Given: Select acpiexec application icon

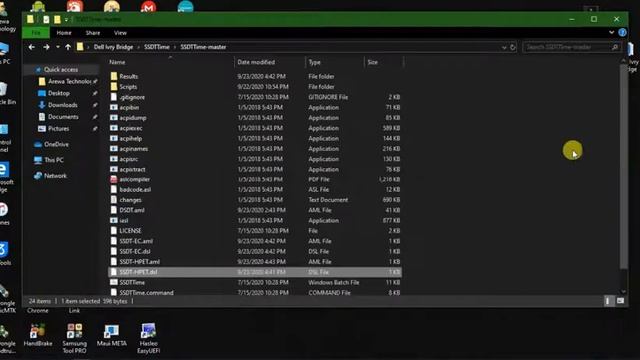Looking at the screenshot, I should coord(114,128).
